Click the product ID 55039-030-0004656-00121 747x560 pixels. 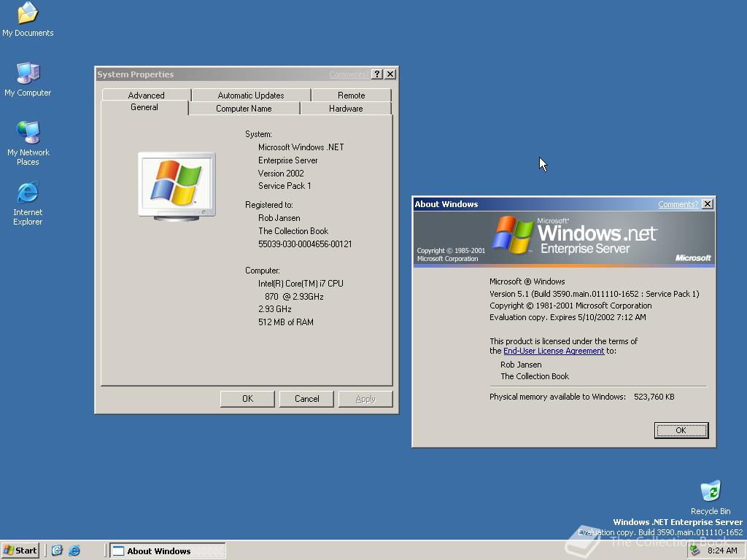(x=305, y=244)
